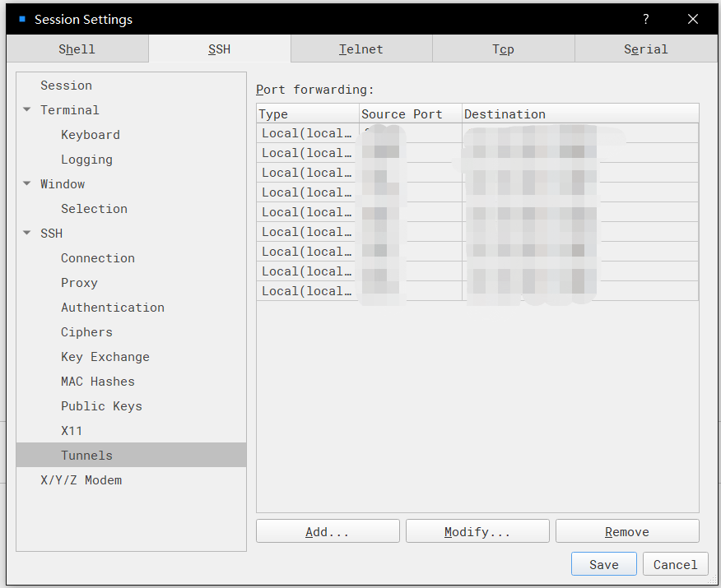Image resolution: width=721 pixels, height=588 pixels.
Task: Open Connection settings
Action: [x=98, y=258]
